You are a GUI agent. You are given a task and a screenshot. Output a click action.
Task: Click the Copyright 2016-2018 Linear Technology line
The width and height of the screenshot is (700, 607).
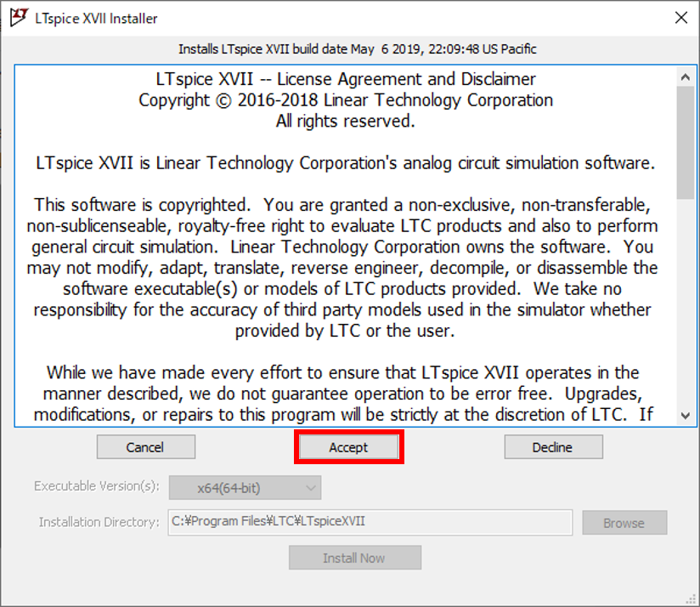point(346,100)
